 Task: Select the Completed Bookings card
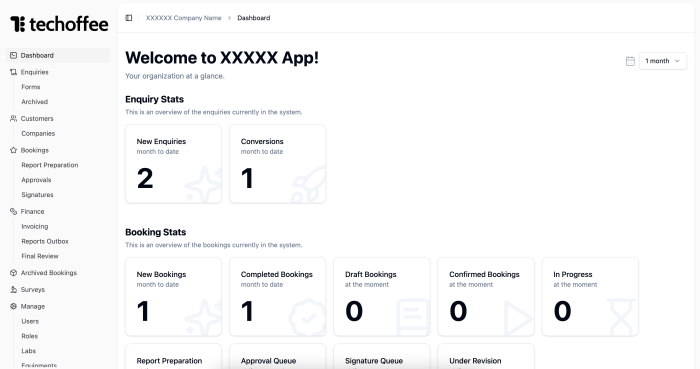[x=277, y=297]
